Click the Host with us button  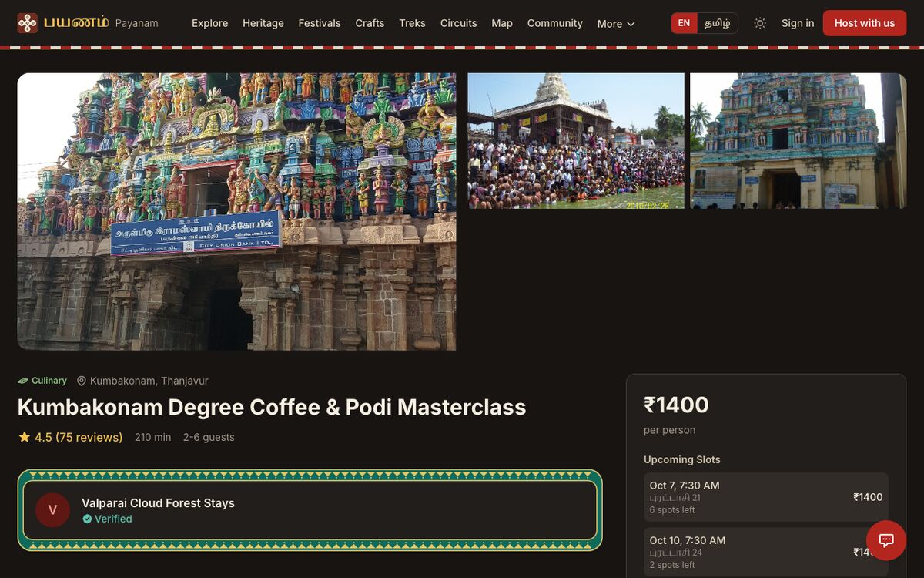pyautogui.click(x=865, y=23)
